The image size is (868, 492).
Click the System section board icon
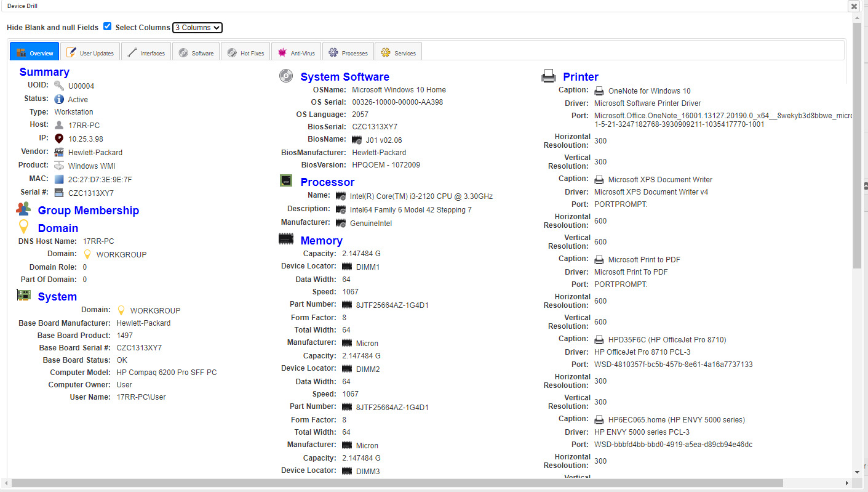[23, 295]
